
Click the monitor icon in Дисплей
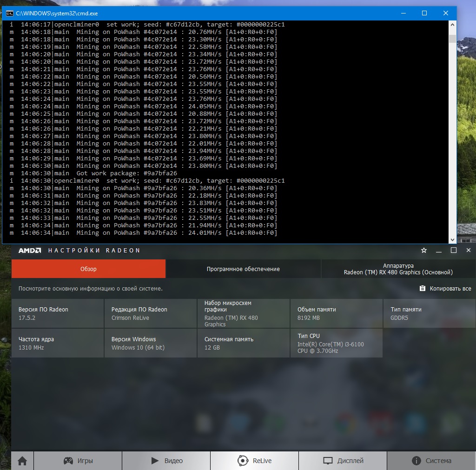coord(328,461)
